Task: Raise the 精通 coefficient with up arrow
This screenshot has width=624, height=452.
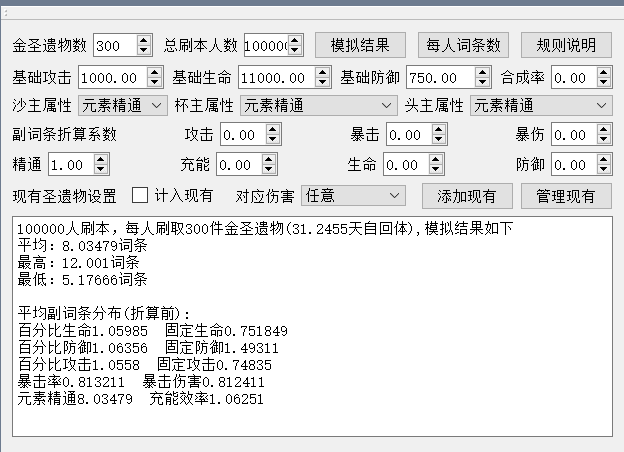Action: click(x=101, y=160)
